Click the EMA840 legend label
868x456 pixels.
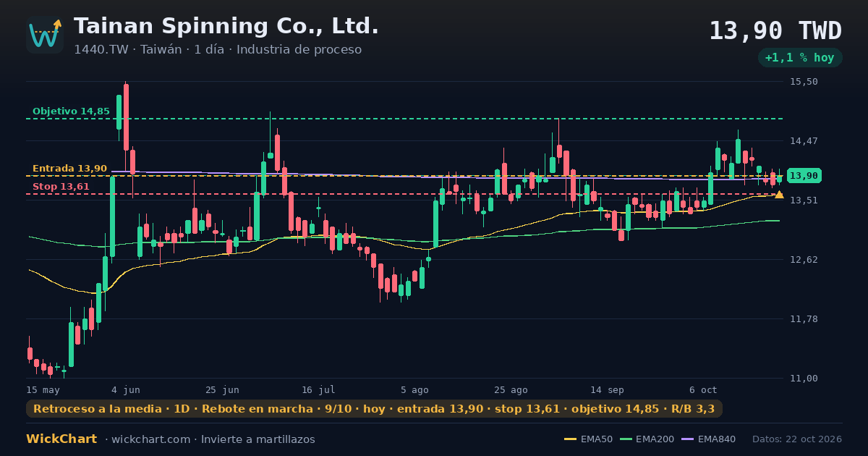pyautogui.click(x=717, y=439)
